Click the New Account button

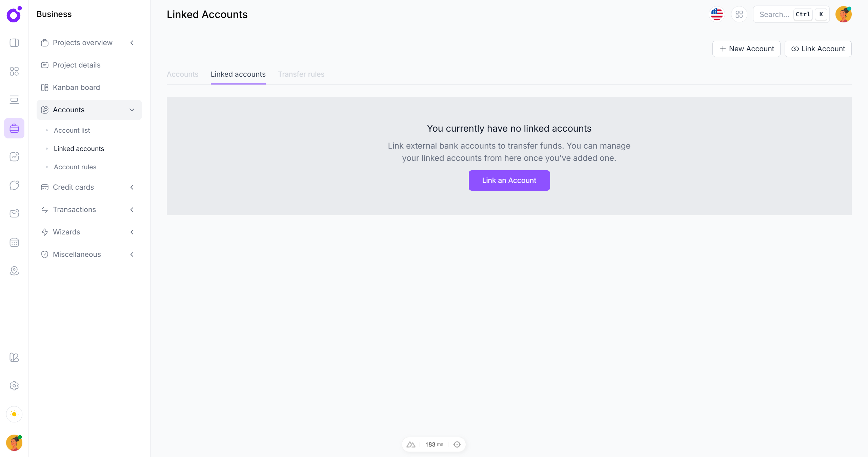click(x=746, y=49)
